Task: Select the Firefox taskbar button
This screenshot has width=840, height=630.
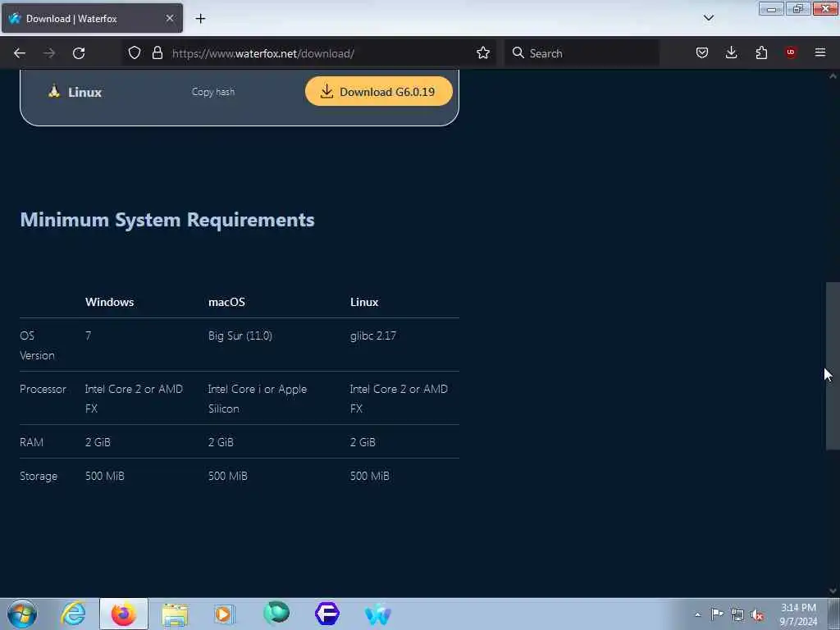Action: [x=124, y=614]
